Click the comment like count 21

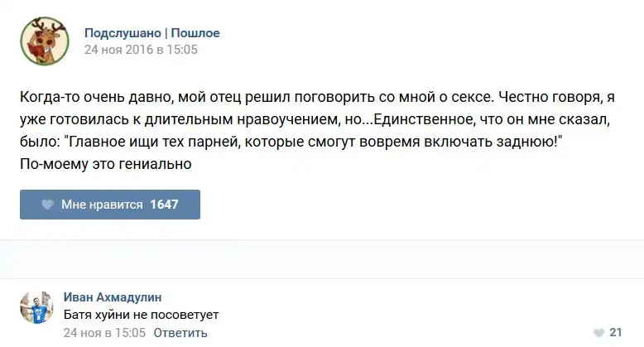[x=615, y=332]
